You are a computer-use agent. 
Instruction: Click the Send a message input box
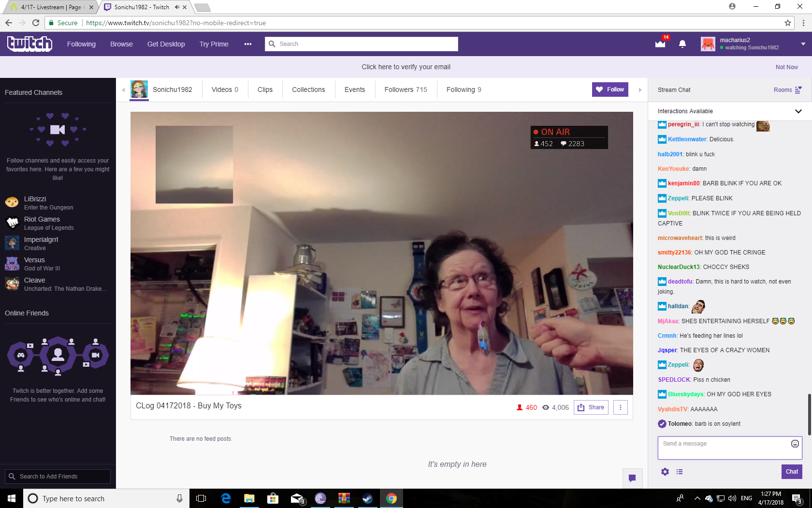click(723, 448)
